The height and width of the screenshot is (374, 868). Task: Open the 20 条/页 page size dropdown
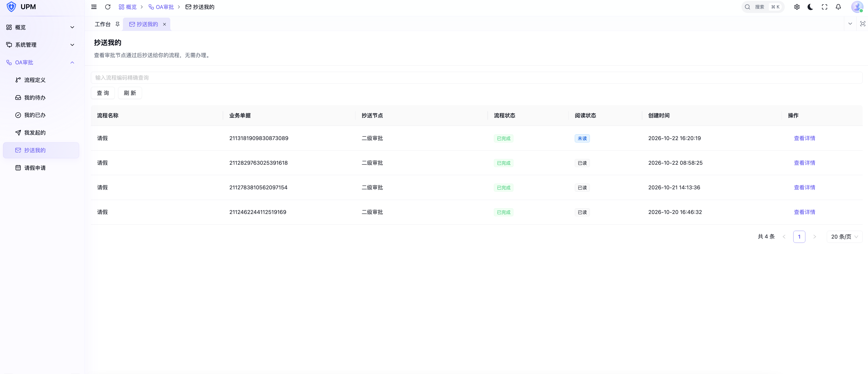point(844,236)
